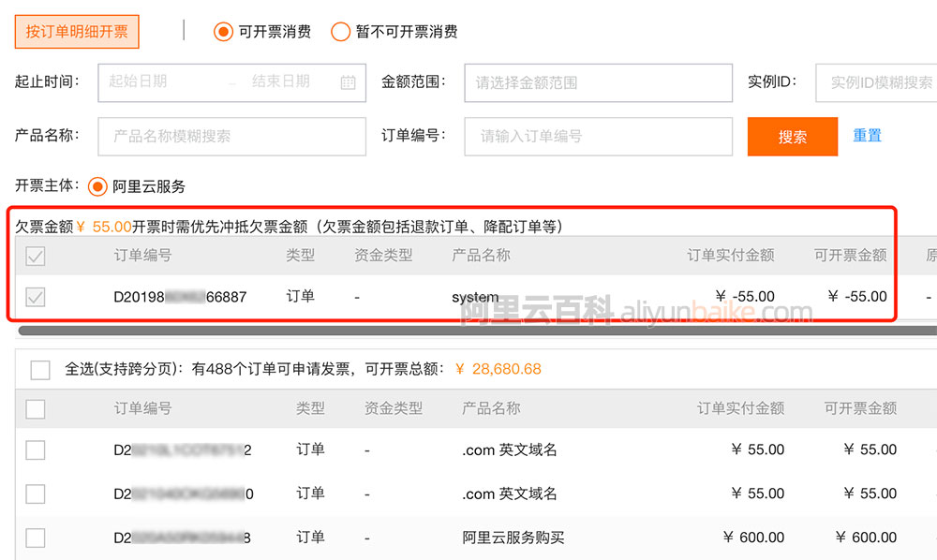Viewport: 937px width, 560px height.
Task: Click the 产品名称 fuzzy search field
Action: [231, 136]
